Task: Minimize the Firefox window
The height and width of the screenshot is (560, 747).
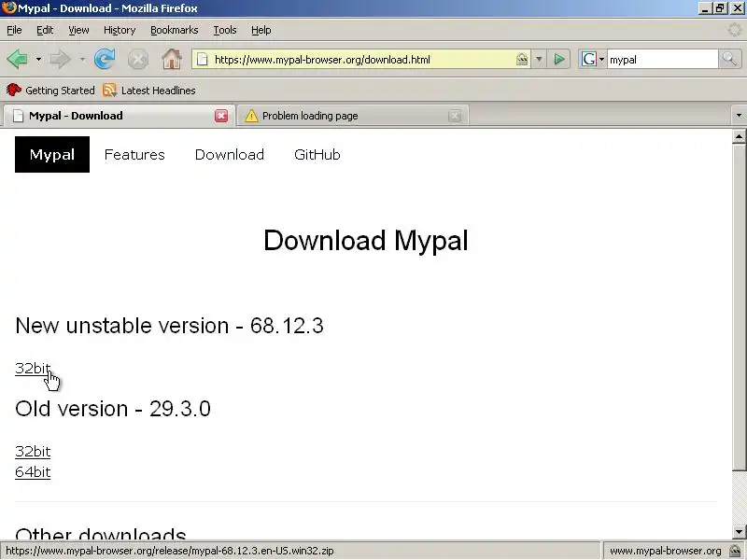Action: (706, 8)
